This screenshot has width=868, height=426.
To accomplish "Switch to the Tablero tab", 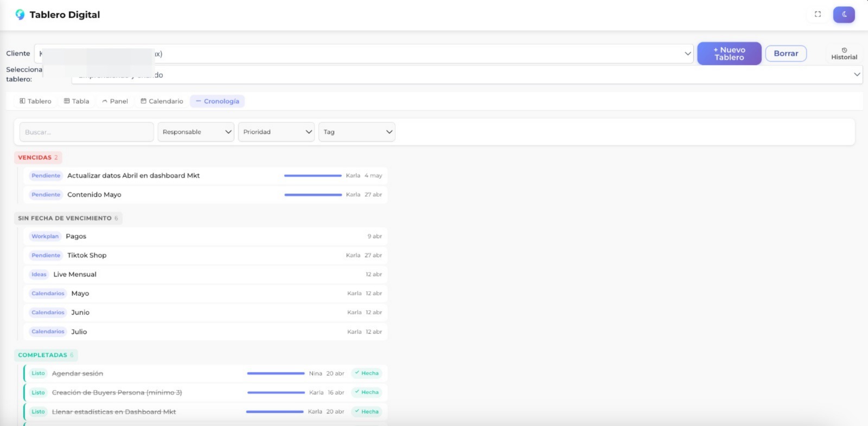I will (35, 101).
